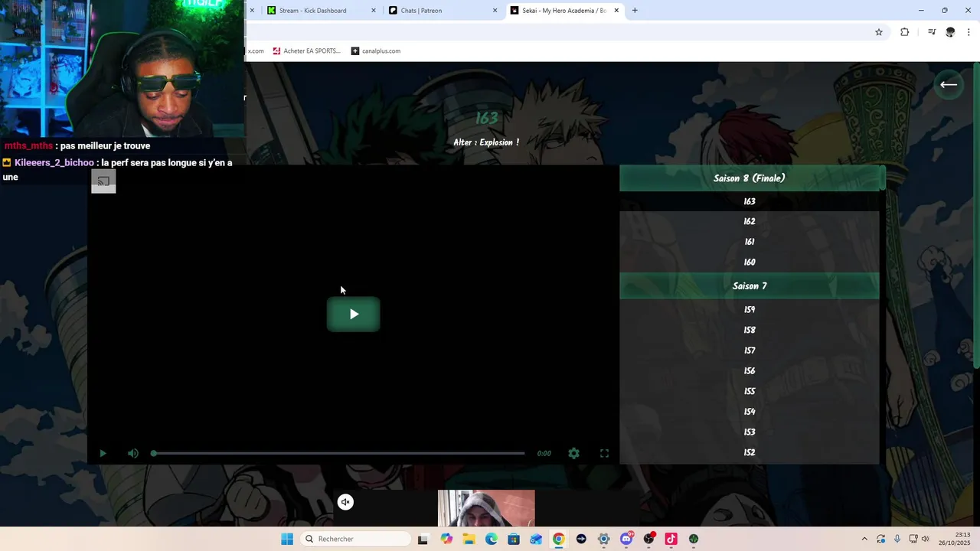This screenshot has width=980, height=551.
Task: Open the volume control in the system tray
Action: (925, 539)
